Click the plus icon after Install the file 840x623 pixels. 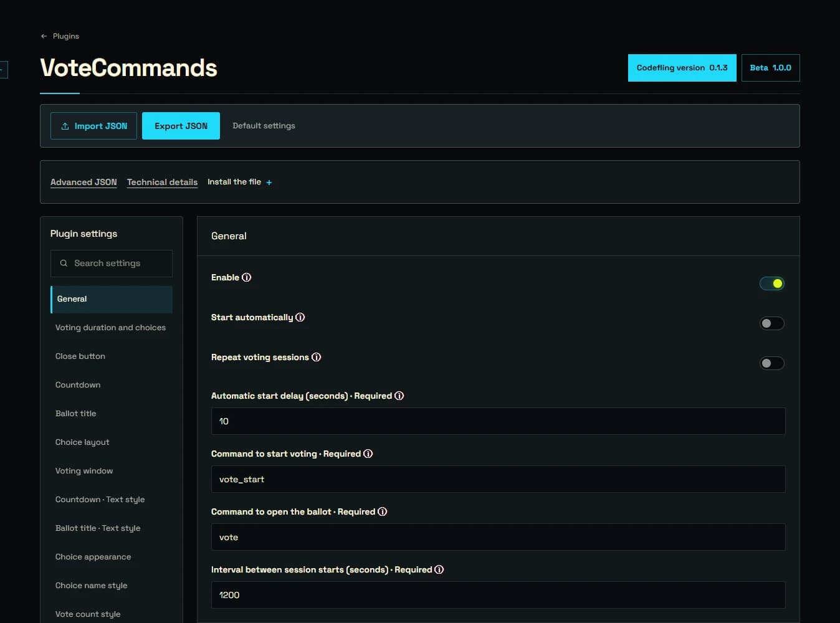269,183
